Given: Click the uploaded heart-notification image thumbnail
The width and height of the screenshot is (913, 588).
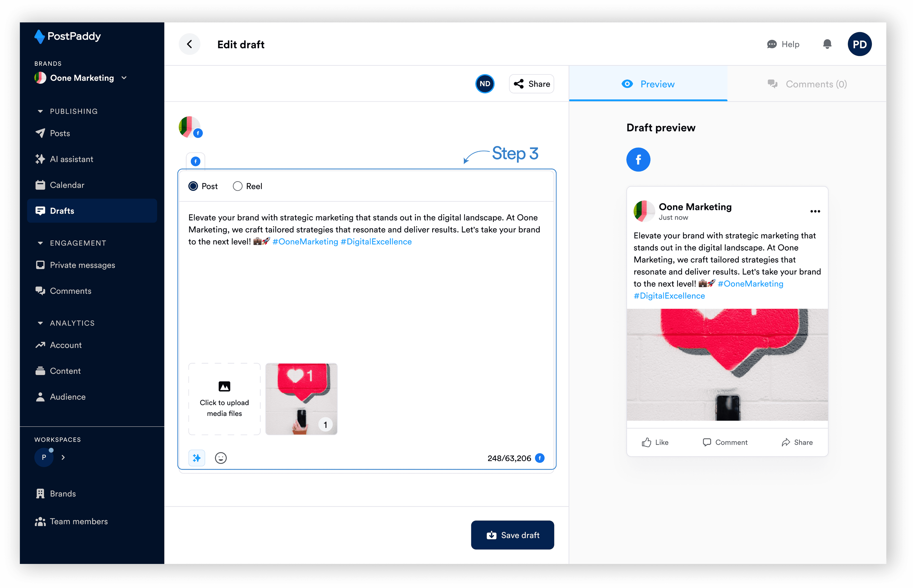Looking at the screenshot, I should tap(301, 399).
